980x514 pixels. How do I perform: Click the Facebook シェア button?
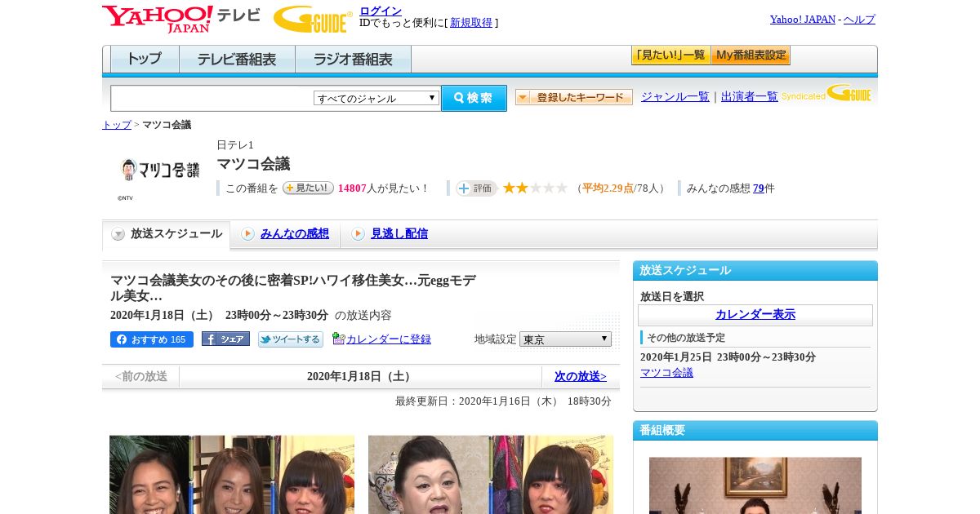pos(225,339)
